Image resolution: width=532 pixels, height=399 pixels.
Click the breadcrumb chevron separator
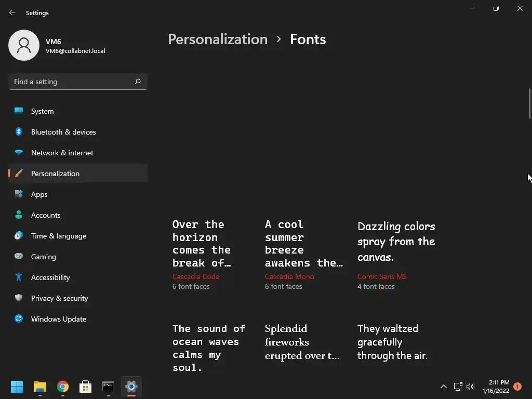(x=279, y=39)
